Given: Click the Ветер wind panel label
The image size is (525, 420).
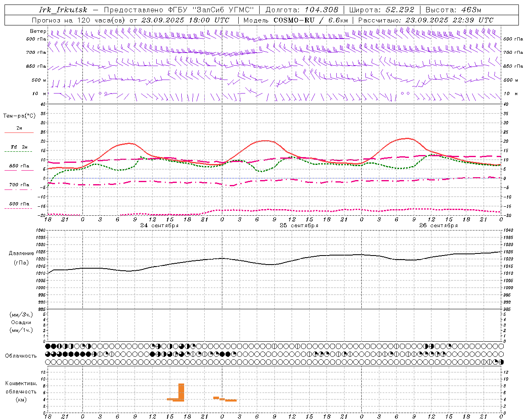Looking at the screenshot, I should (x=38, y=31).
